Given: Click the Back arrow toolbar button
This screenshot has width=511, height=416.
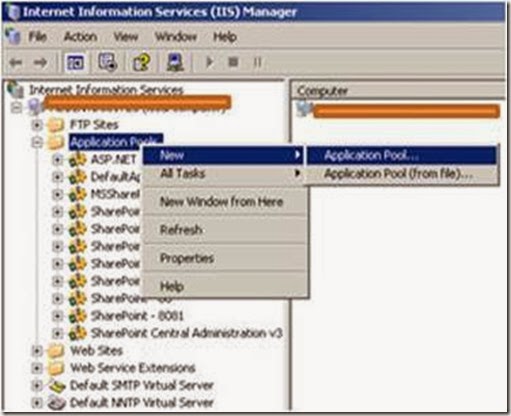Looking at the screenshot, I should click(16, 62).
